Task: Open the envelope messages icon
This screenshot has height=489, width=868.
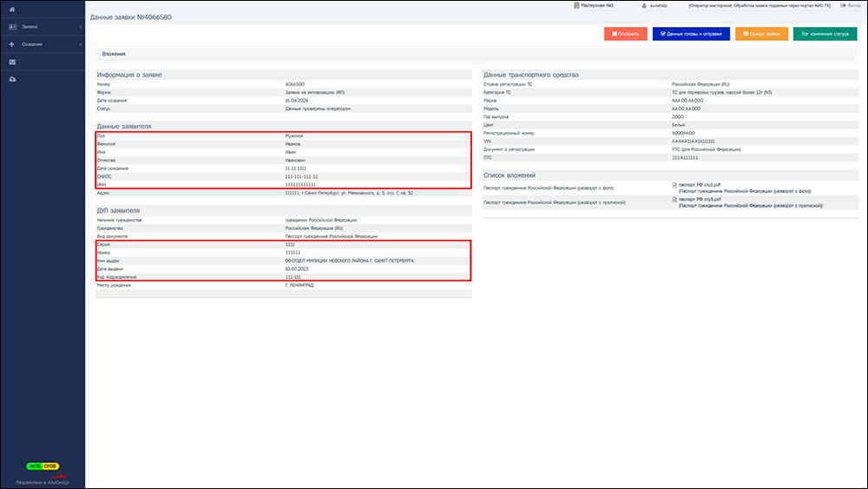Action: click(x=12, y=63)
